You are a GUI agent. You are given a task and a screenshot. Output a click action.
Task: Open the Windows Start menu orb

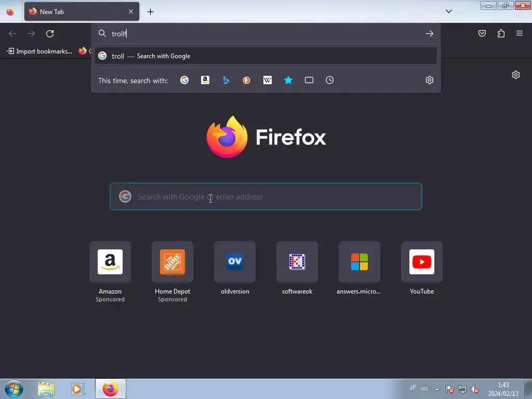[x=14, y=389]
